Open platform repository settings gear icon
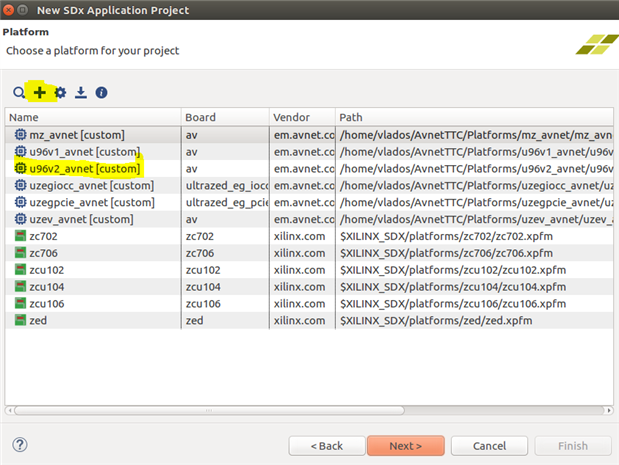The width and height of the screenshot is (619, 465). (60, 93)
